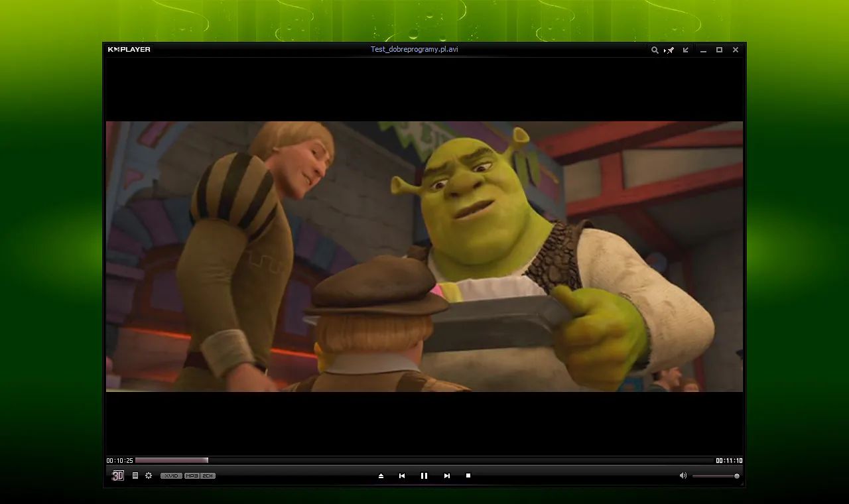
Task: Stop video playback
Action: tap(468, 475)
